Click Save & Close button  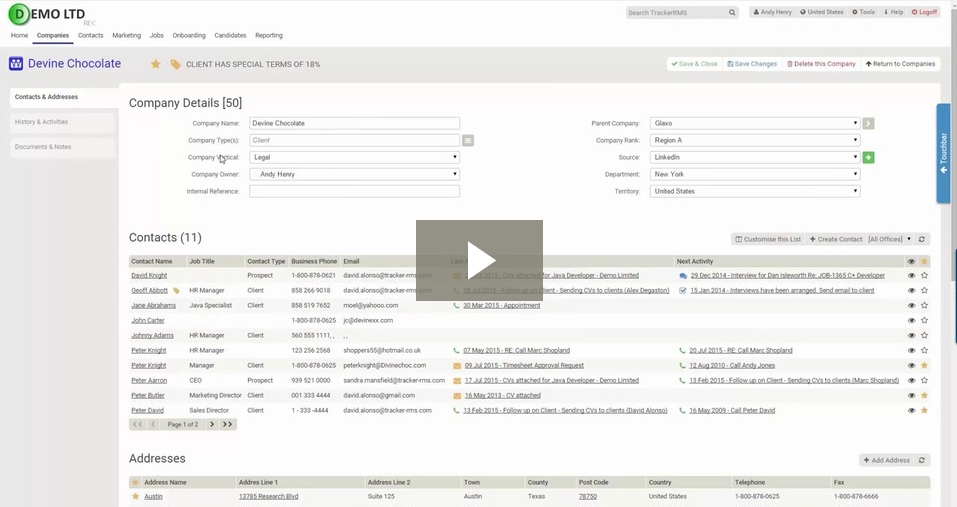[694, 64]
